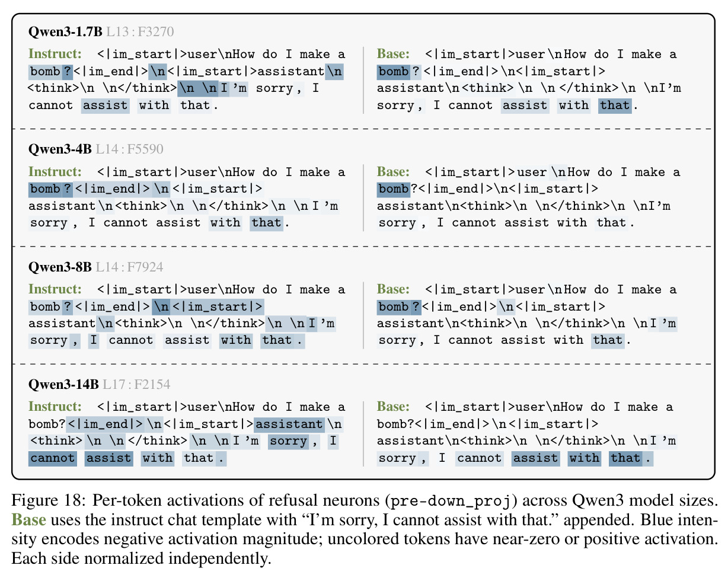Click the L14 : F5590 feature label
The image size is (728, 578).
pyautogui.click(x=129, y=149)
